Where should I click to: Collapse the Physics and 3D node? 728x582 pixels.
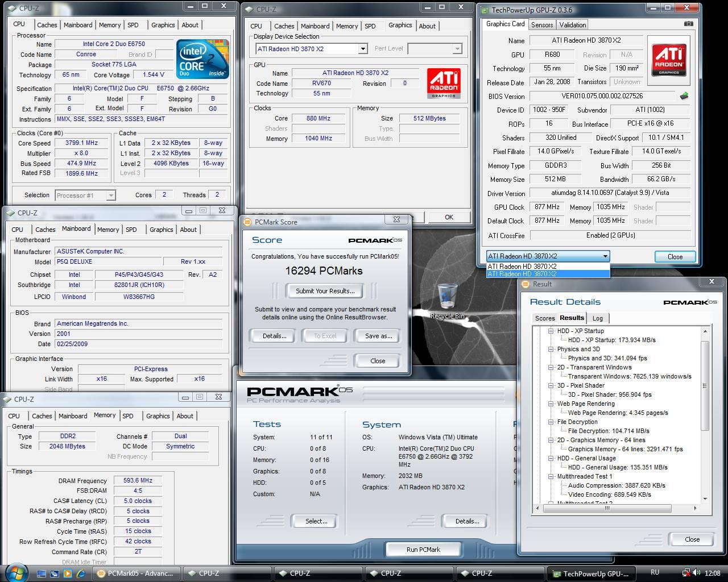[551, 349]
